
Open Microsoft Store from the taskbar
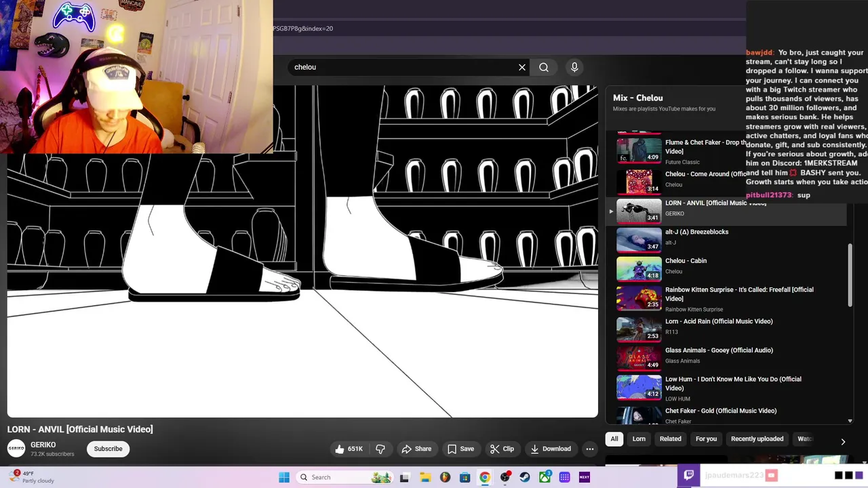pyautogui.click(x=465, y=477)
